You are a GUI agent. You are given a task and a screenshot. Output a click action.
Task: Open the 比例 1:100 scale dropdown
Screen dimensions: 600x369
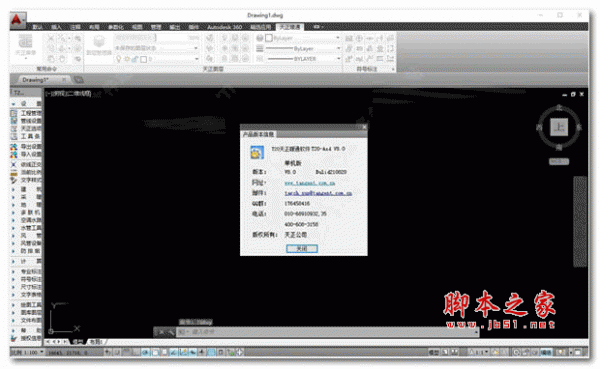click(27, 352)
